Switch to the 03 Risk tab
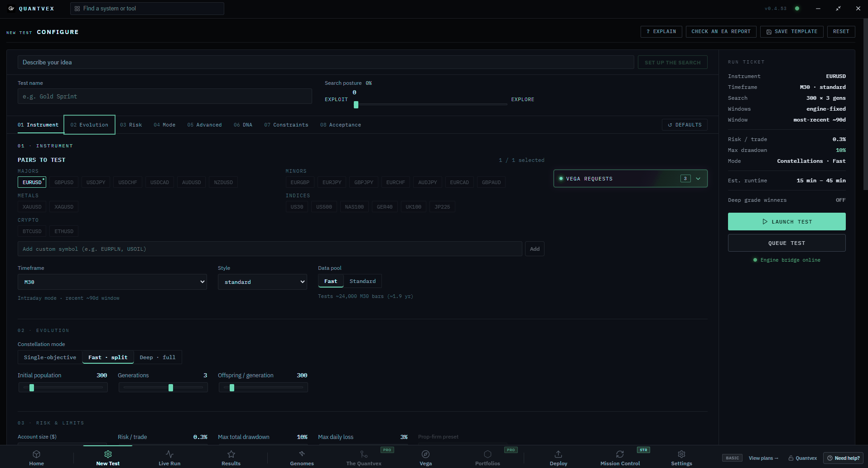868x468 pixels. point(131,125)
